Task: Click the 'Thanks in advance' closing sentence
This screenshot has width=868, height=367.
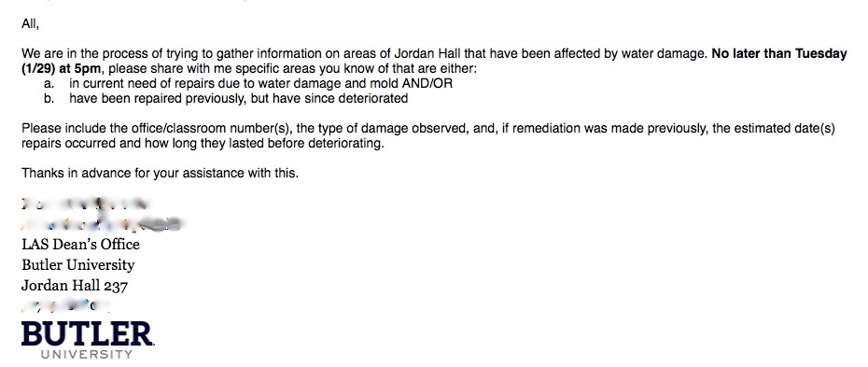Action: pyautogui.click(x=160, y=174)
